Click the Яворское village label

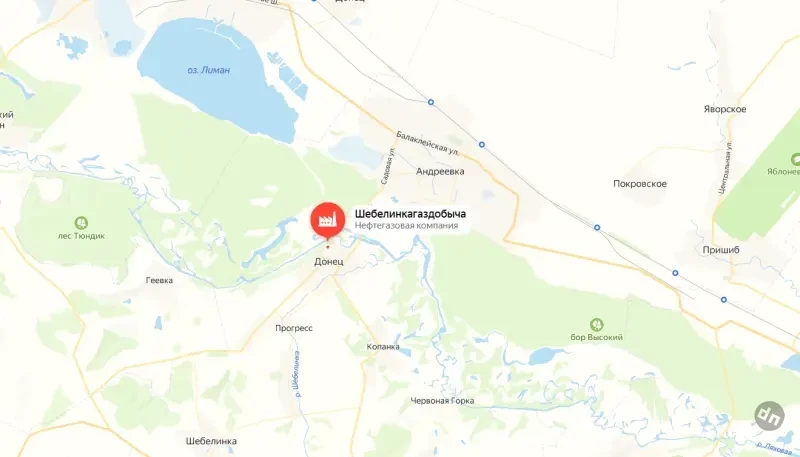click(724, 109)
